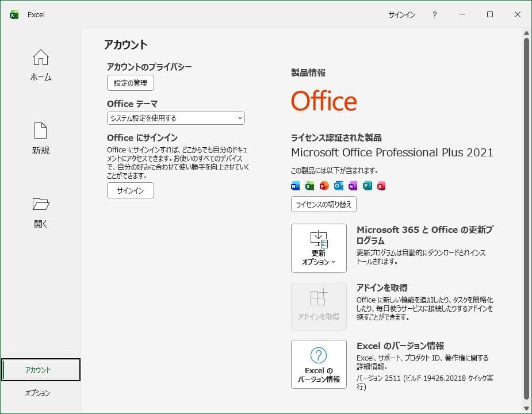Select 開く in the sidebar
The height and width of the screenshot is (414, 532).
tap(40, 213)
